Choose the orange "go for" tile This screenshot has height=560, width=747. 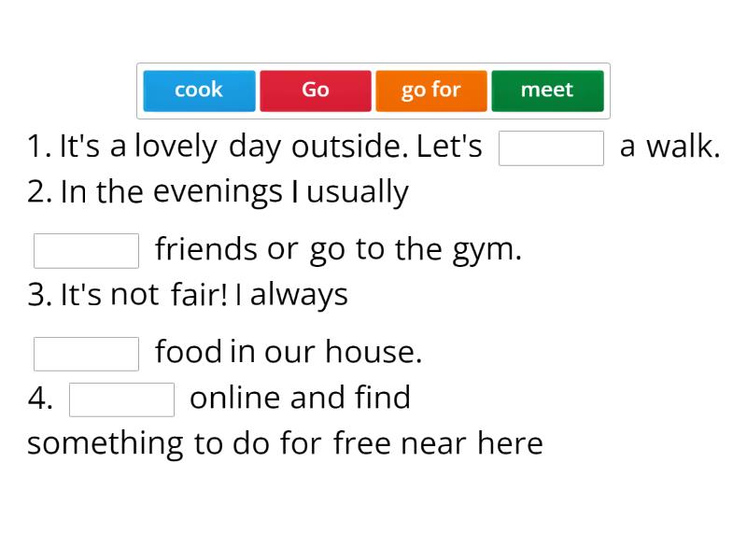pyautogui.click(x=430, y=91)
